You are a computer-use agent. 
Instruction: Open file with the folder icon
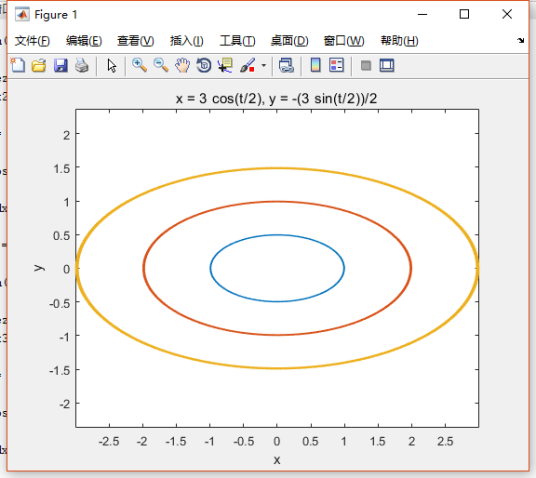click(39, 65)
